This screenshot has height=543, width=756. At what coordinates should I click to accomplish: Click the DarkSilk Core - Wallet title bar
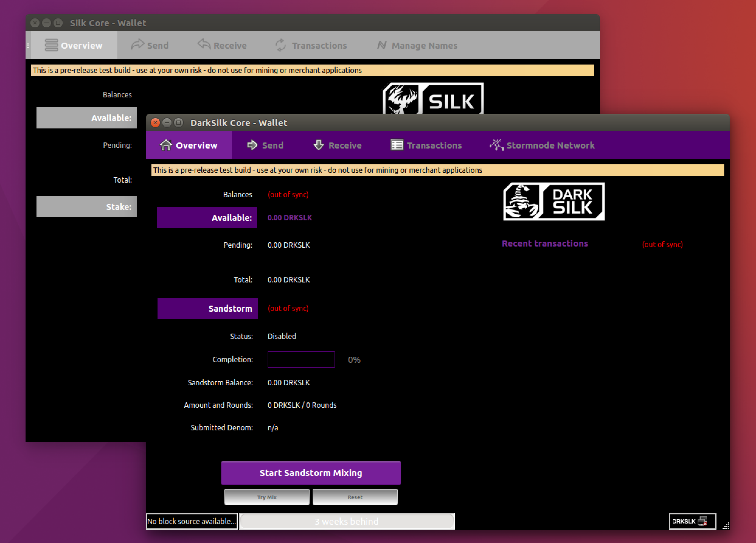(x=438, y=123)
